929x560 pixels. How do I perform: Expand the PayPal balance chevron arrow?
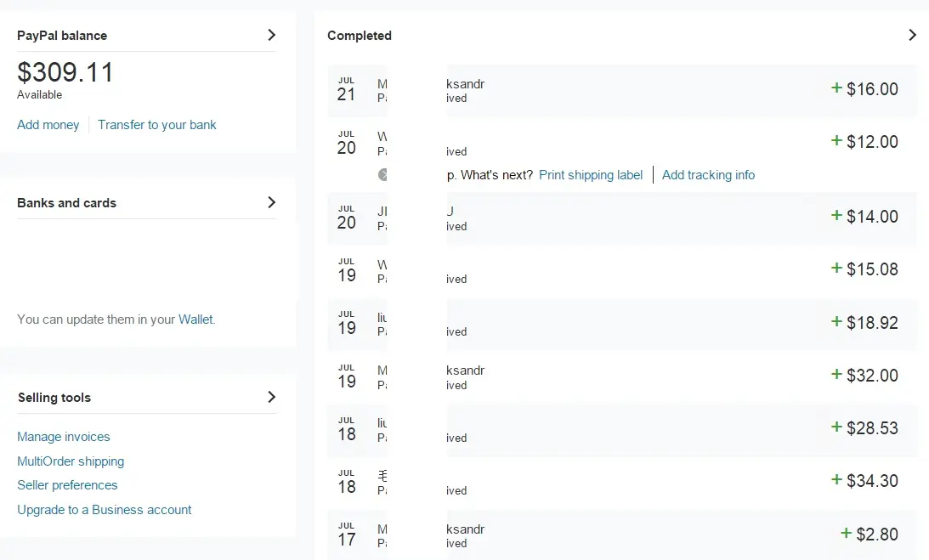point(271,35)
